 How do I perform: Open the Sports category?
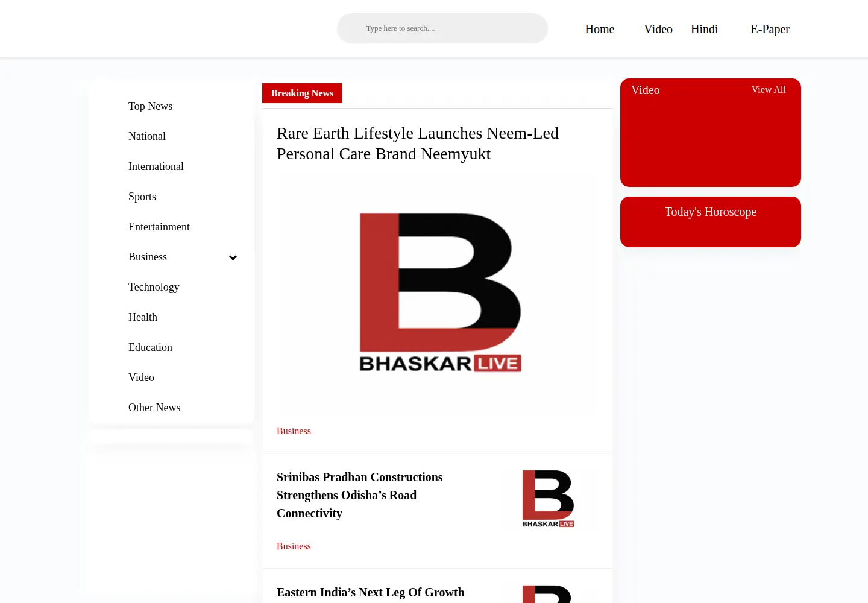(x=142, y=197)
